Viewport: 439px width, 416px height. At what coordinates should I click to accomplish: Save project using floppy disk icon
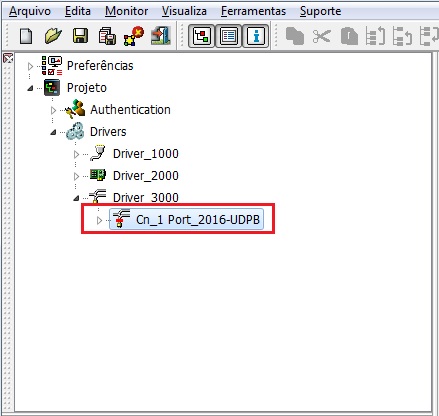[80, 36]
